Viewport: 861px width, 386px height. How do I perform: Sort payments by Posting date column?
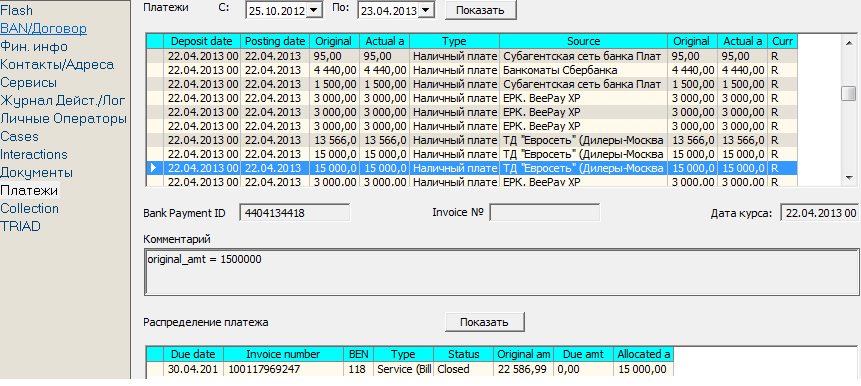(x=275, y=41)
